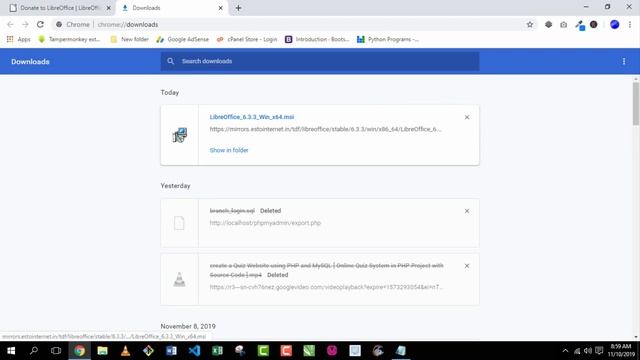
Task: Open VLC media player from taskbar
Action: point(125,351)
